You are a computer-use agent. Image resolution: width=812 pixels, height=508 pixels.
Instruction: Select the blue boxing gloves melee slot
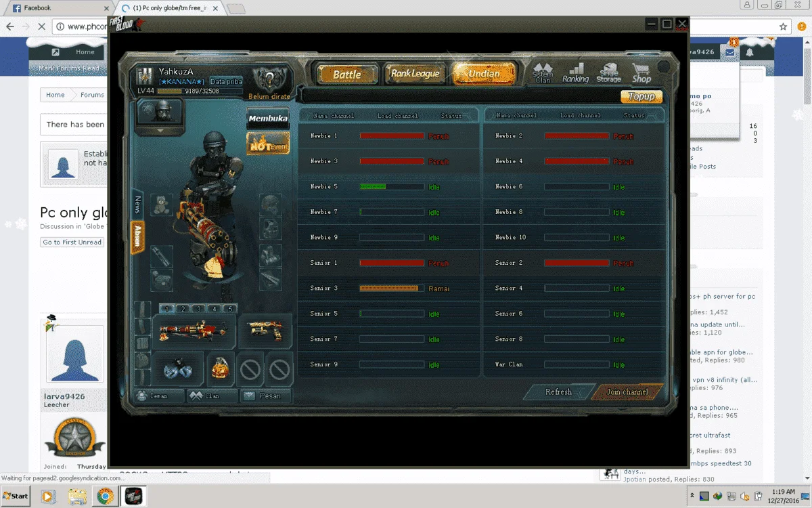178,369
